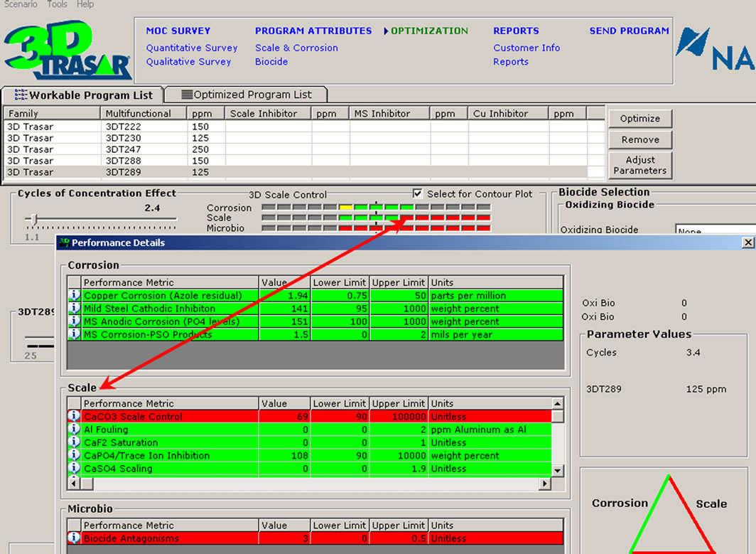Click the Biocide Antagonisms upper limit 0.5
This screenshot has height=554, width=756.
(399, 538)
